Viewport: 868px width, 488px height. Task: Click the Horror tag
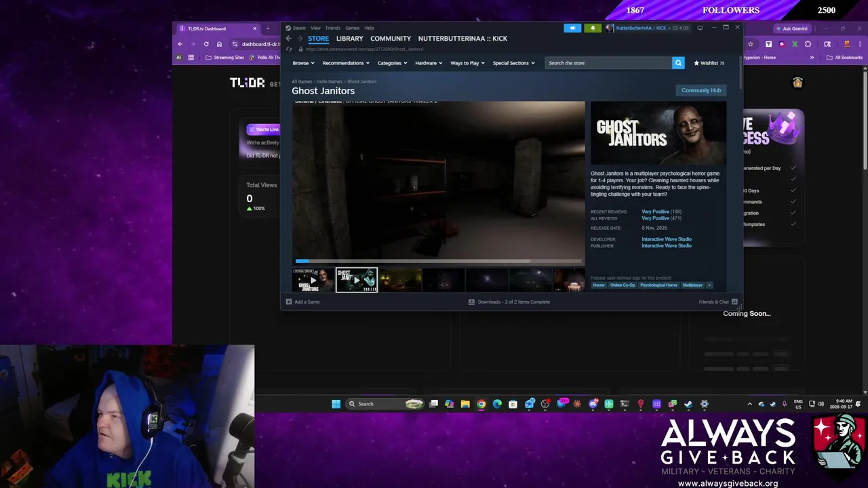pyautogui.click(x=599, y=285)
